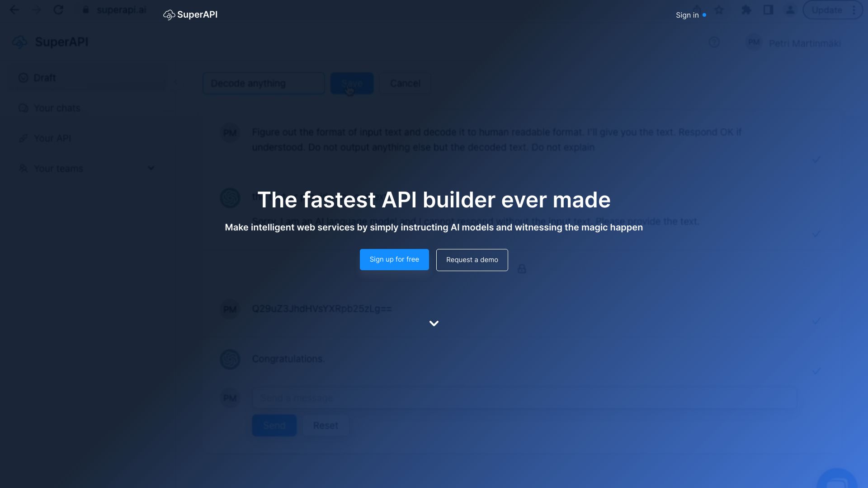Click Request a demo button
Viewport: 868px width, 488px height.
(472, 259)
